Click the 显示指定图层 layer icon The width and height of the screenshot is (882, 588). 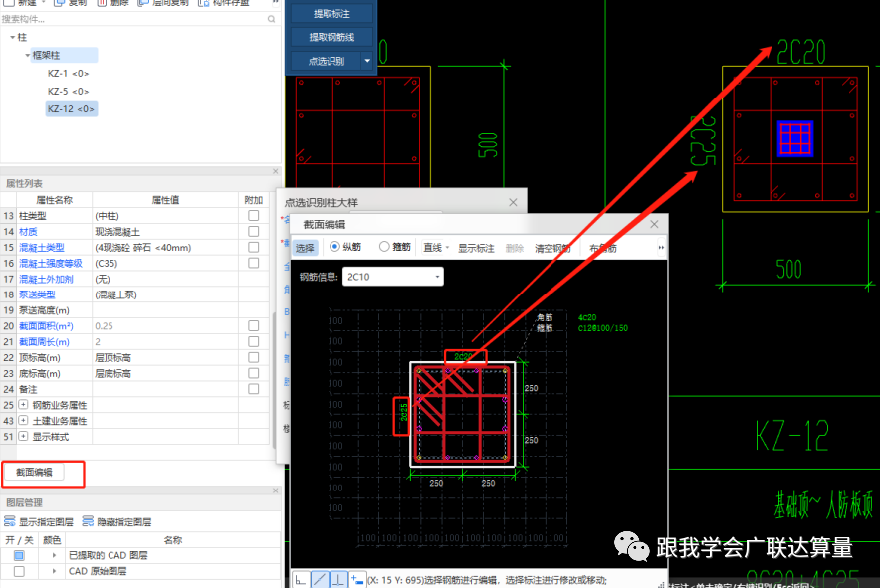(x=10, y=521)
